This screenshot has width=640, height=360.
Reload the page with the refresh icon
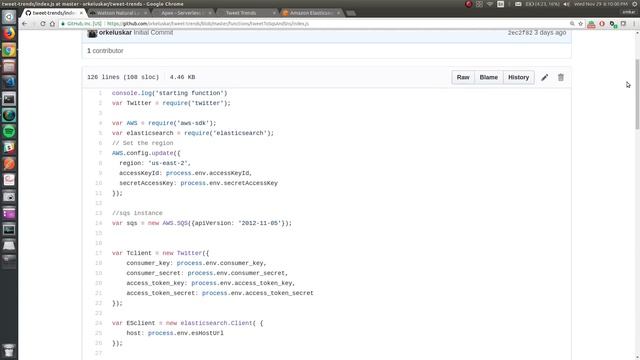click(x=42, y=24)
